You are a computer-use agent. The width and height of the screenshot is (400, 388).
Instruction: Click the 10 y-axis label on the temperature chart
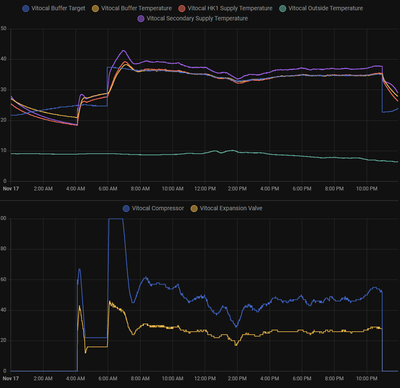4,151
